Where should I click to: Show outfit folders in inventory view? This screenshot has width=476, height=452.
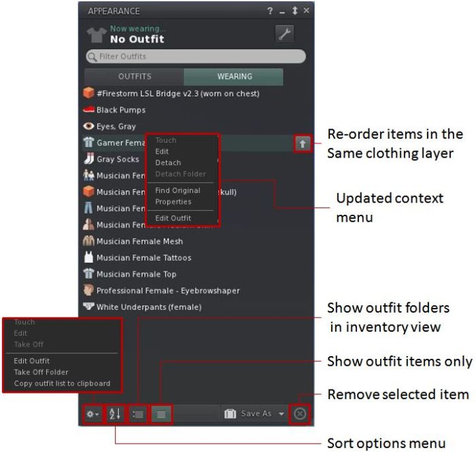[x=138, y=413]
